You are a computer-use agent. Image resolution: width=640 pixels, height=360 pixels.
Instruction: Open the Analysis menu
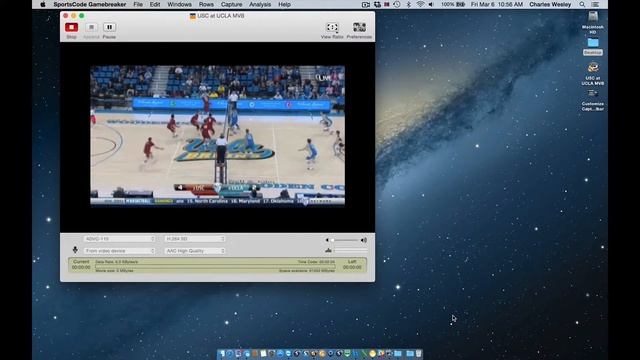(260, 4)
